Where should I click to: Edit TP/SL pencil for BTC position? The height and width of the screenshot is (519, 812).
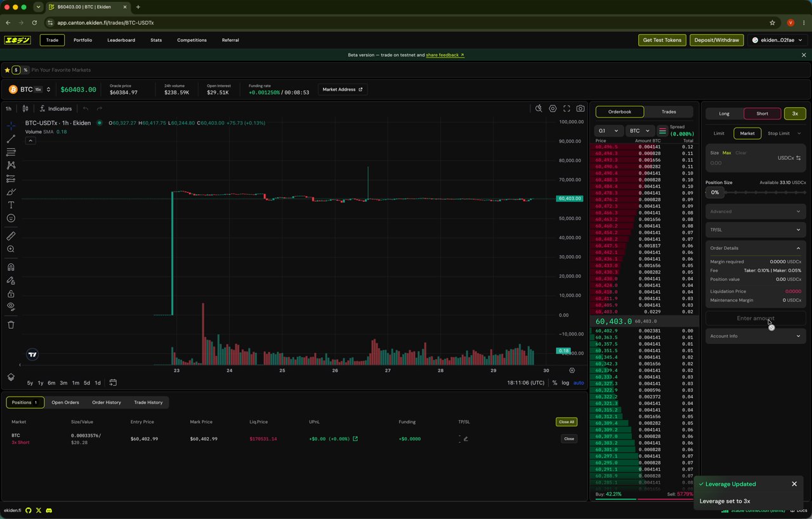[466, 438]
